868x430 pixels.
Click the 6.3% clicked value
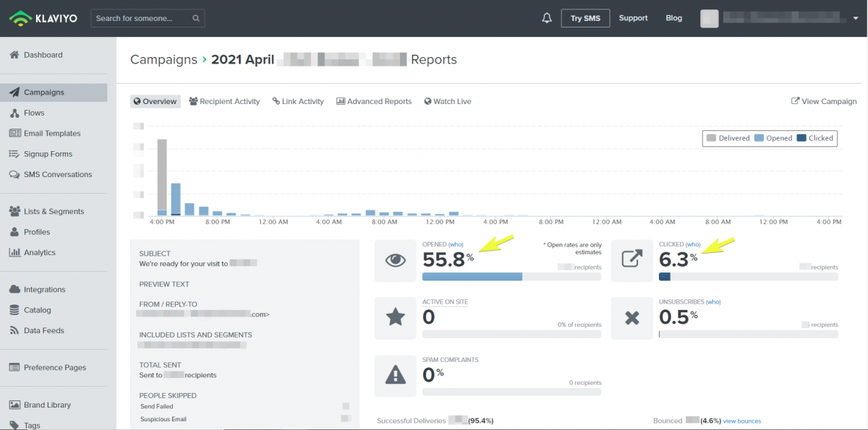pyautogui.click(x=678, y=259)
